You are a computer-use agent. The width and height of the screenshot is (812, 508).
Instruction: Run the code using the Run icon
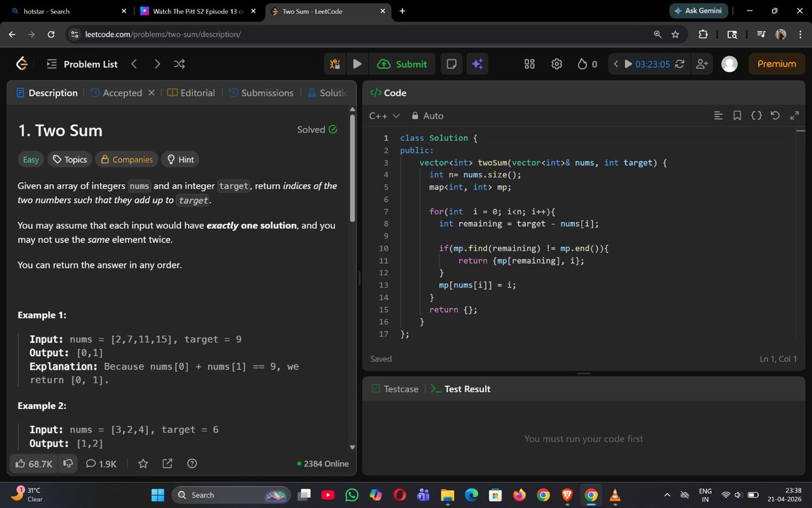[x=357, y=64]
